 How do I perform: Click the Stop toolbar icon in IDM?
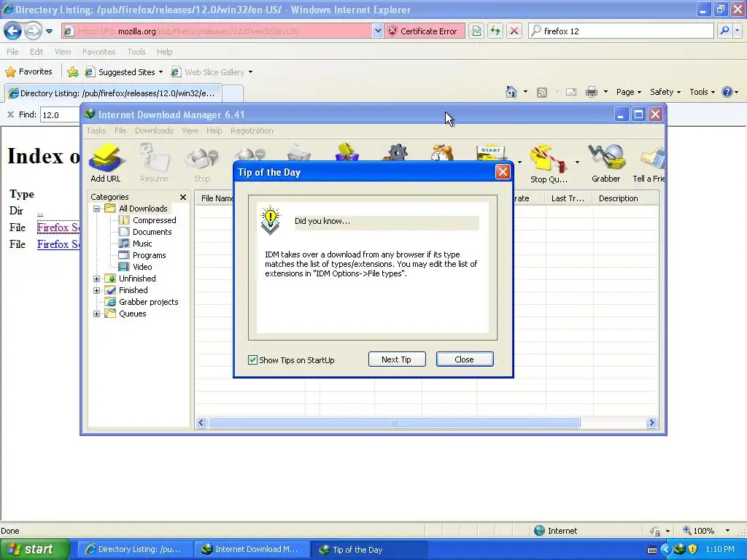click(x=201, y=163)
